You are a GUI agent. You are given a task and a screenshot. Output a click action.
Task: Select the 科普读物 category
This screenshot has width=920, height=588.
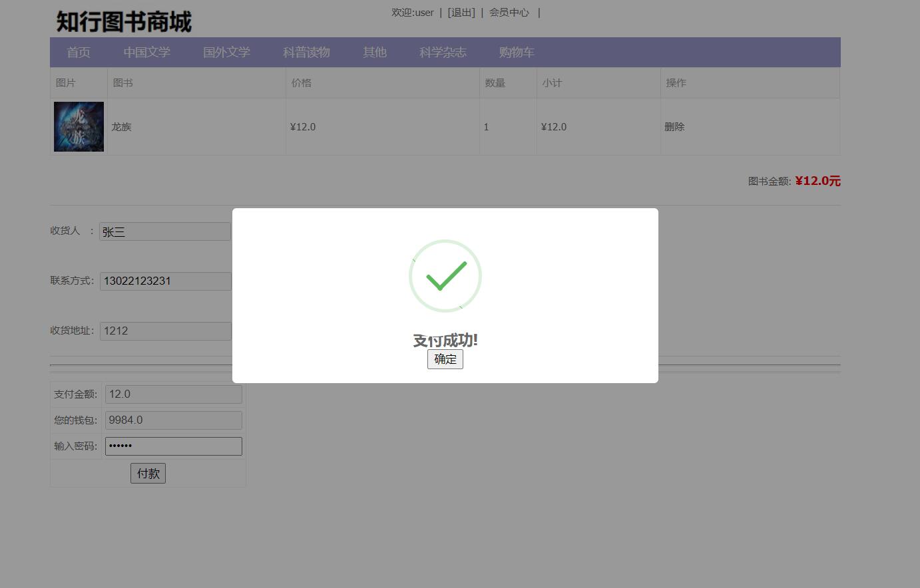click(306, 52)
